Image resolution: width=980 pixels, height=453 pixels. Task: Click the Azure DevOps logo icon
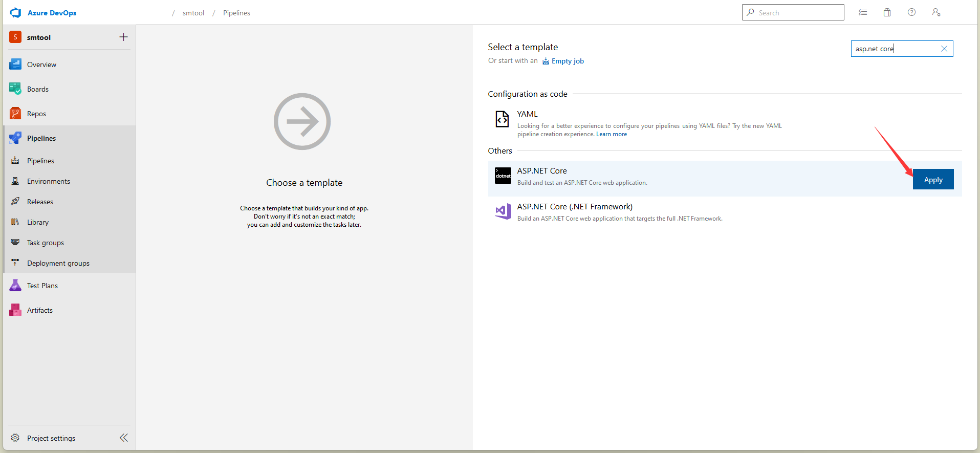[16, 13]
